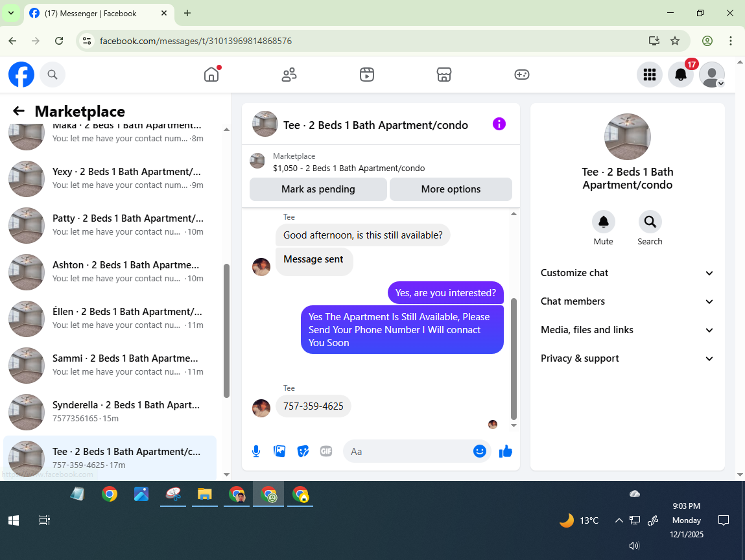Click the phone number message 757-359-4625
Screen dimensions: 745x560
click(x=313, y=406)
